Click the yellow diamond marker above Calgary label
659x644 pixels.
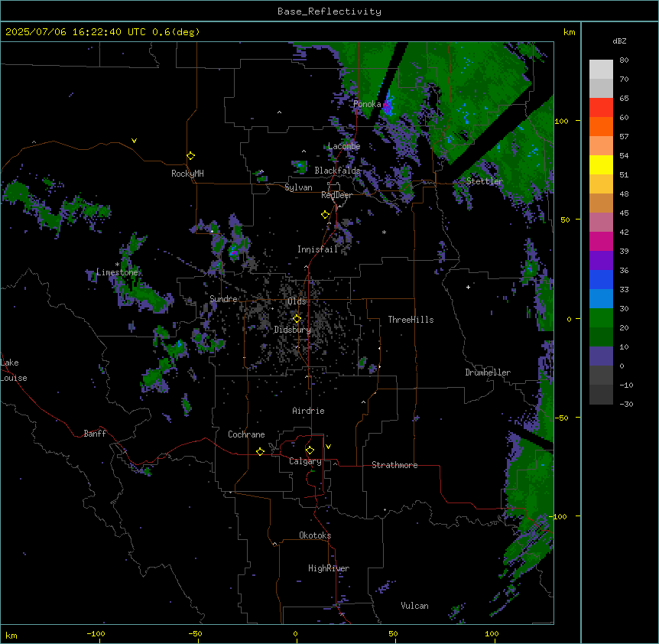click(x=310, y=450)
